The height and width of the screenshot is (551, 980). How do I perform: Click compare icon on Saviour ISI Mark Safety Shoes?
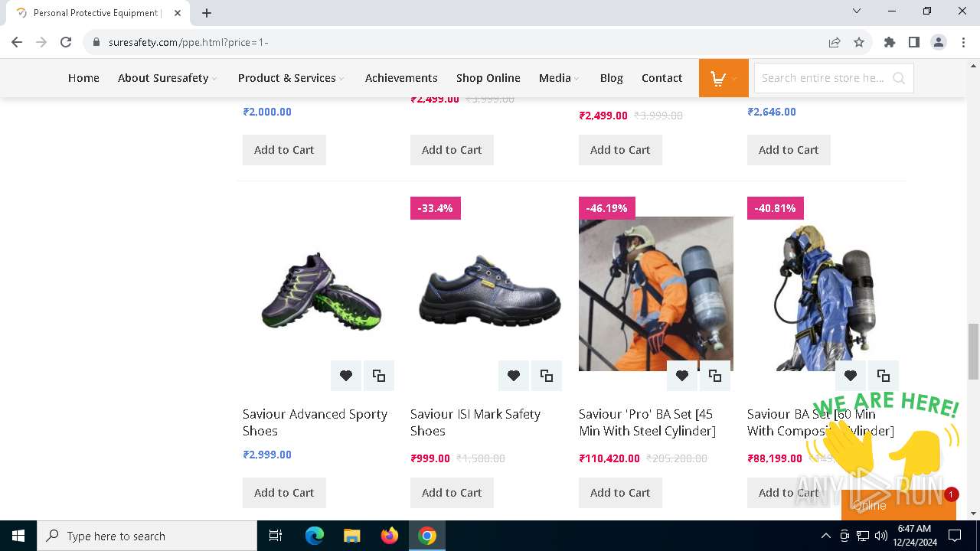pos(547,376)
